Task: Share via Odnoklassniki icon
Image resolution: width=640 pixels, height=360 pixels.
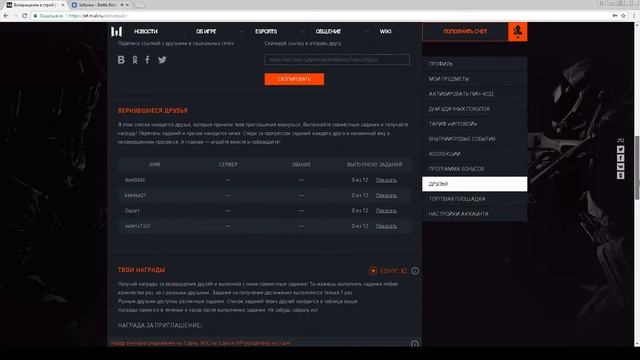Action: [135, 60]
